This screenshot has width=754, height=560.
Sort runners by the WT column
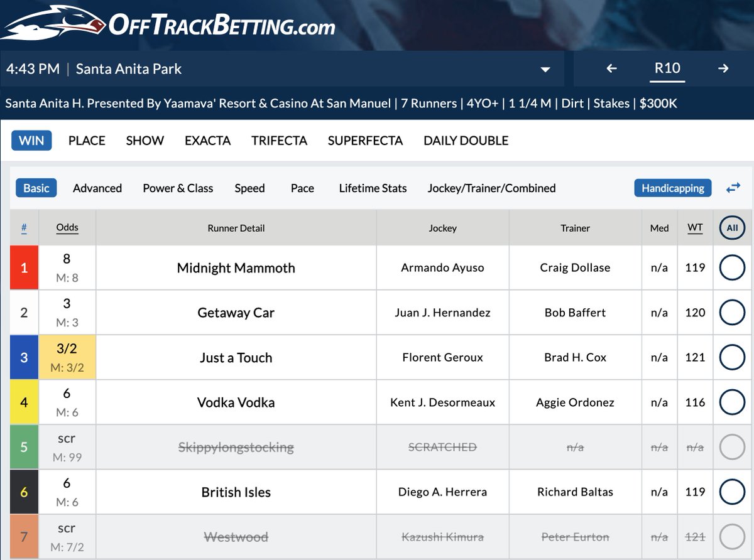[x=695, y=228]
